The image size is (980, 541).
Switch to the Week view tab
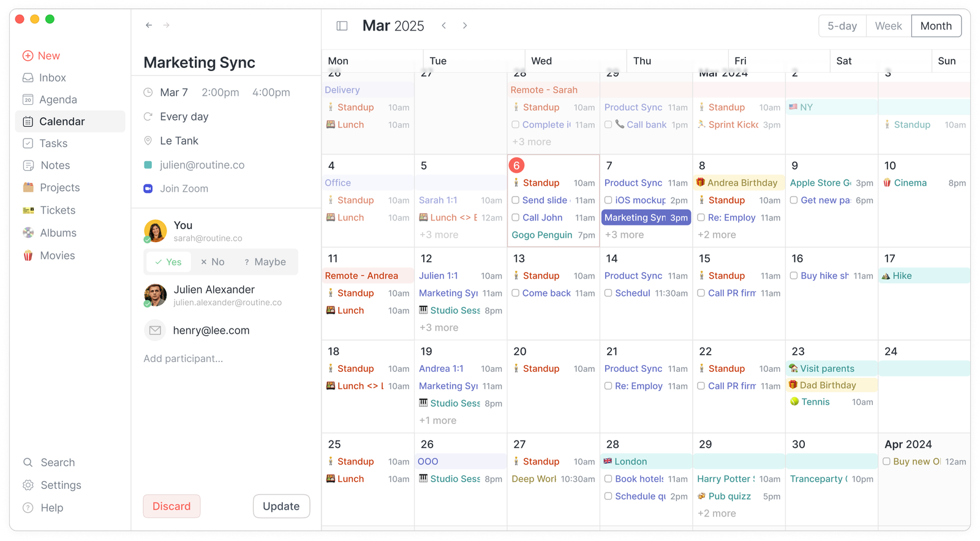coord(888,26)
